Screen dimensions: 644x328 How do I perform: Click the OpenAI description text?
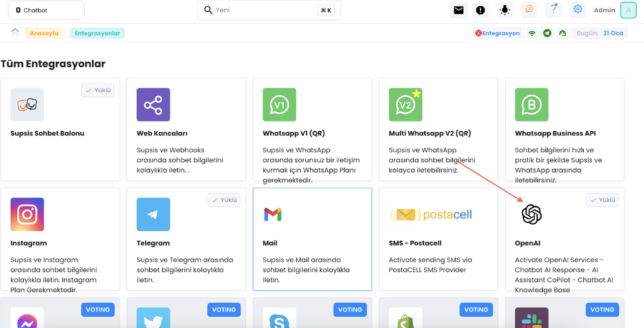pos(564,275)
